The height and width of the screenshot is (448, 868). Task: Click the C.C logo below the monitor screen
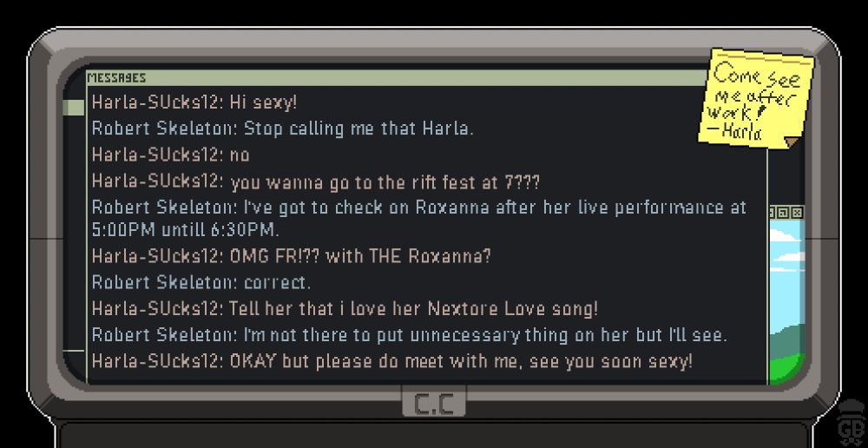click(433, 405)
